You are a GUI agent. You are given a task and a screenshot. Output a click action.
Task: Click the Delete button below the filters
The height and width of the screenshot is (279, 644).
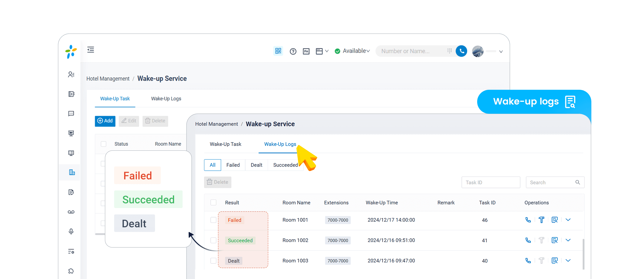click(x=218, y=182)
